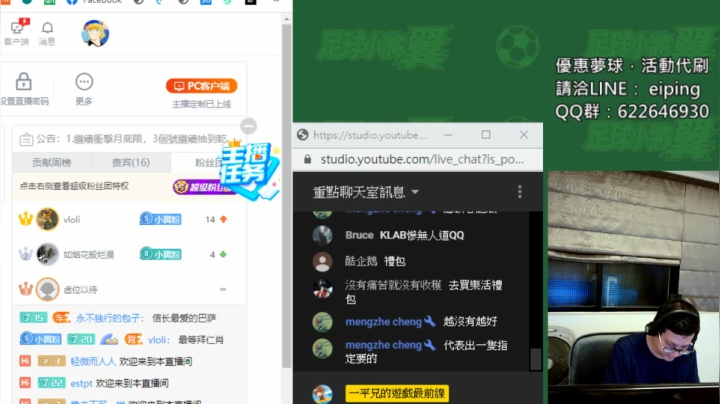The width and height of the screenshot is (720, 404).
Task: Click Bruce's avatar in YouTube chat
Action: coord(322,235)
